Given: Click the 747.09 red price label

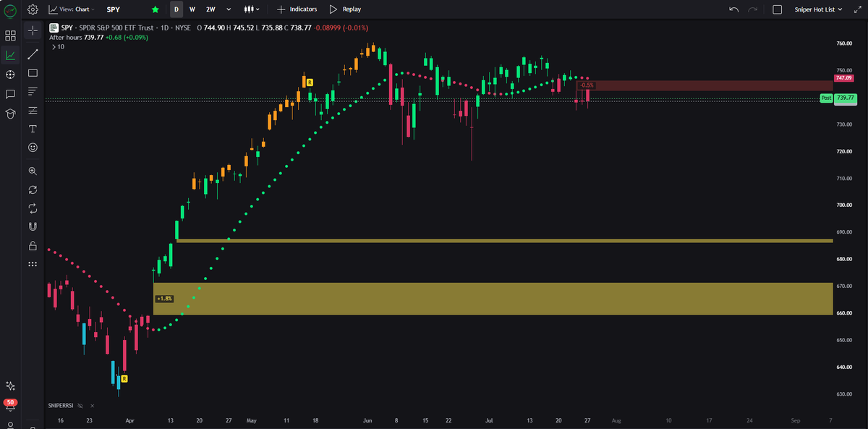Looking at the screenshot, I should pos(844,77).
